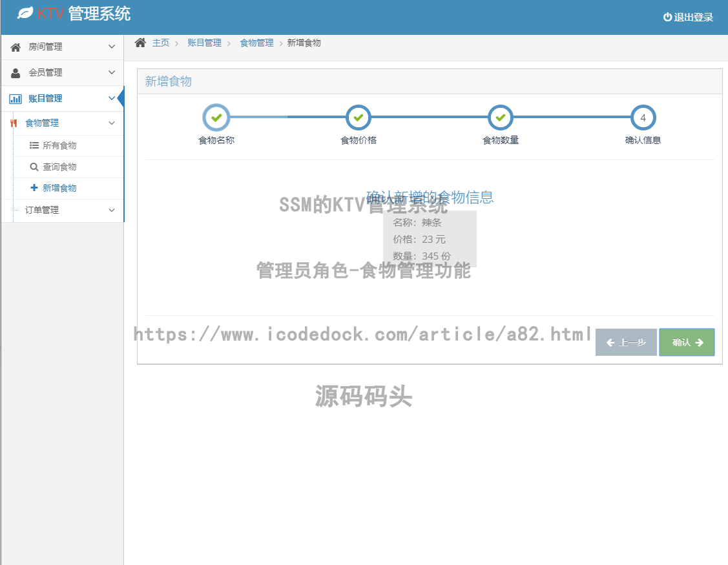This screenshot has width=728, height=565.
Task: Click the 食物价格 step on the progress bar
Action: (x=358, y=117)
